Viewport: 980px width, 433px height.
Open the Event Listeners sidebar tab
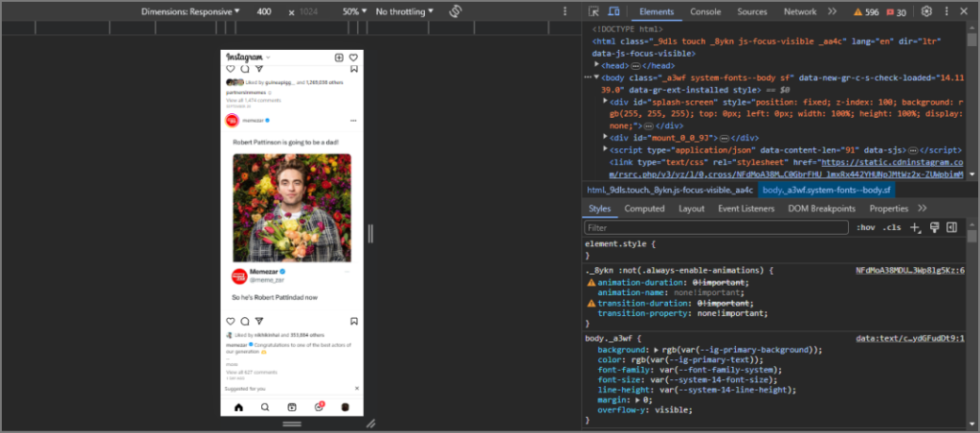tap(746, 209)
